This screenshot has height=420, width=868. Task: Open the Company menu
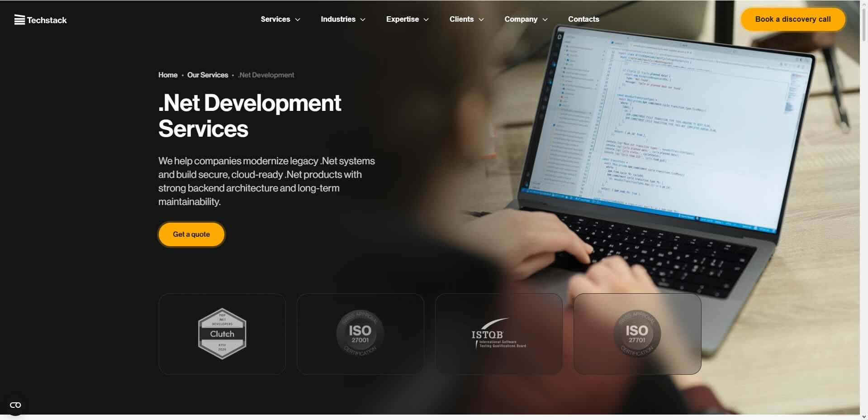pos(521,19)
